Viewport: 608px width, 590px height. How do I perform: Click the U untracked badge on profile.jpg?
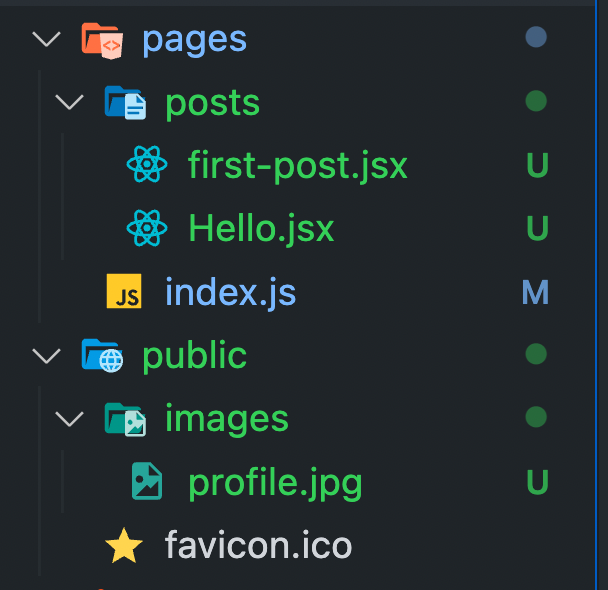point(537,482)
